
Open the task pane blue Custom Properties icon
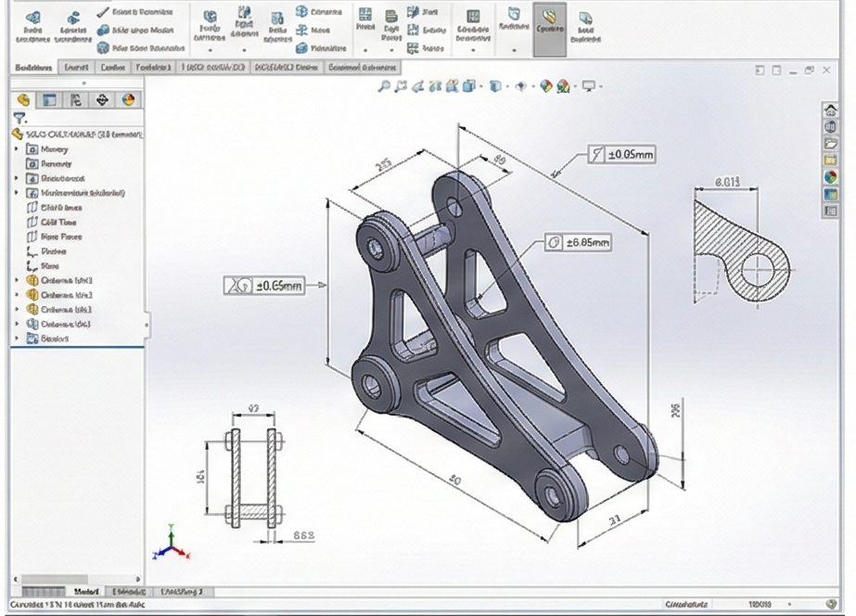point(830,195)
